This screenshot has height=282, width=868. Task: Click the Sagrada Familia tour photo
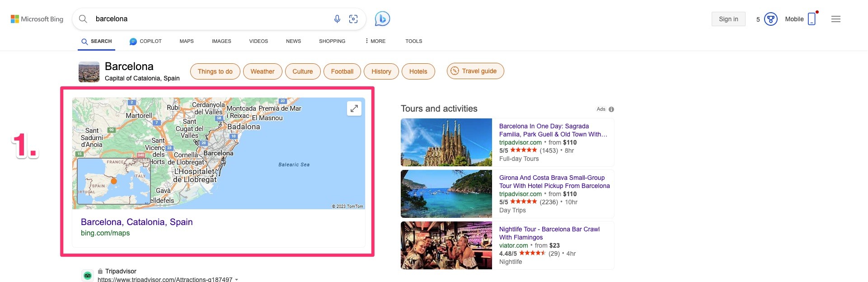pyautogui.click(x=446, y=142)
